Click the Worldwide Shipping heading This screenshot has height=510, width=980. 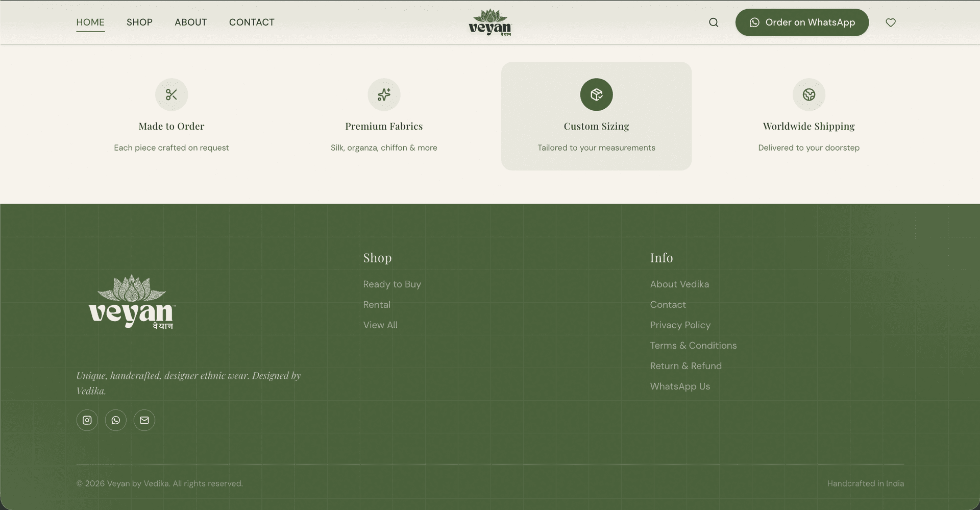[x=808, y=126]
